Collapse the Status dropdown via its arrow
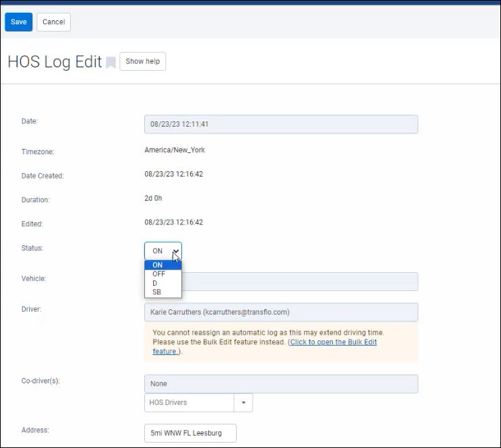Image resolution: width=501 pixels, height=448 pixels. (x=175, y=251)
